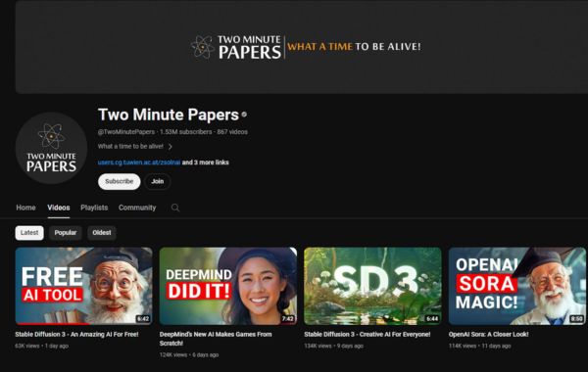Screen dimensions: 588x372
Task: Click the '124K views • 6 days ago' text
Action: pyautogui.click(x=189, y=354)
